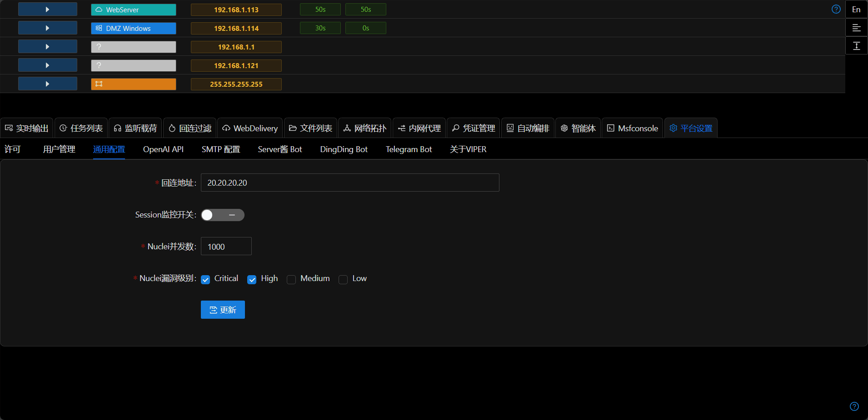
Task: Select the OpenAI API sub-tab
Action: 163,149
